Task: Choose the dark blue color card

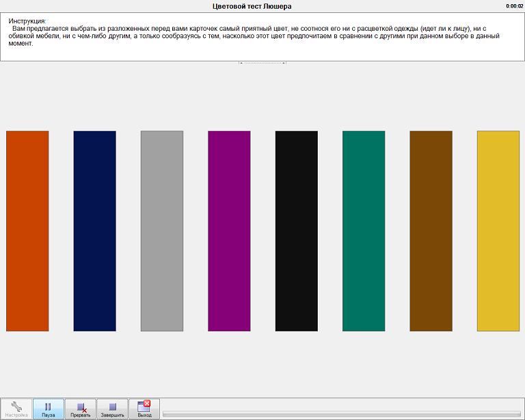Action: pyautogui.click(x=95, y=231)
